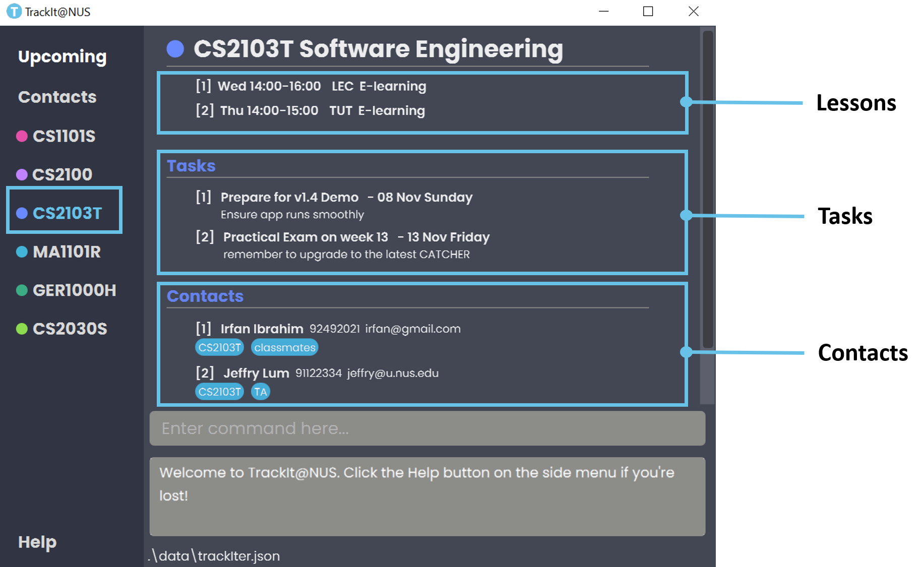
Task: Click the Wed 14:00-16:00 LEC lesson row
Action: [311, 86]
